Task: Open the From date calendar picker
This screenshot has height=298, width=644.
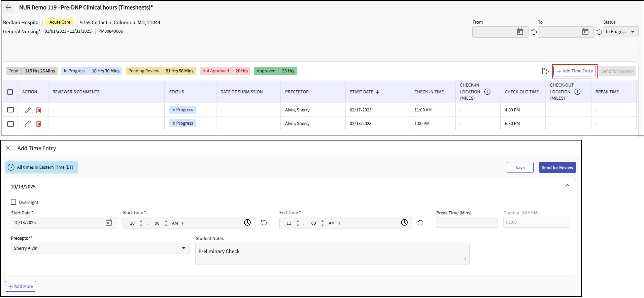Action: (x=520, y=32)
